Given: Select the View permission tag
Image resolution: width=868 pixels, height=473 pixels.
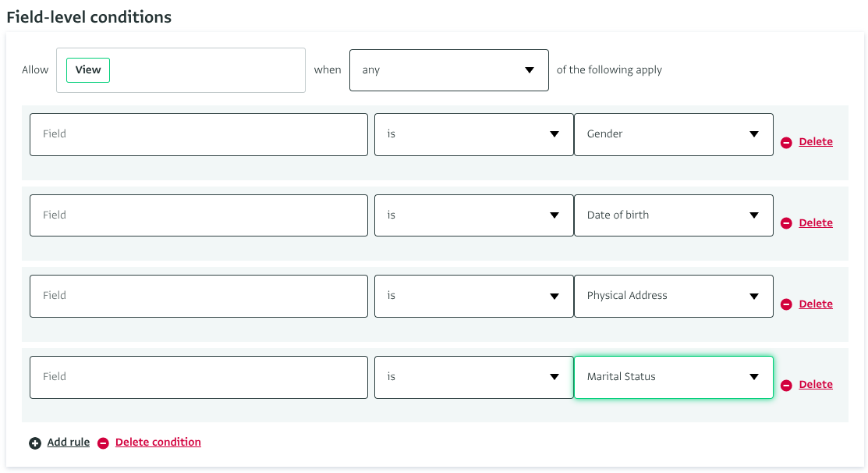Looking at the screenshot, I should [x=88, y=70].
